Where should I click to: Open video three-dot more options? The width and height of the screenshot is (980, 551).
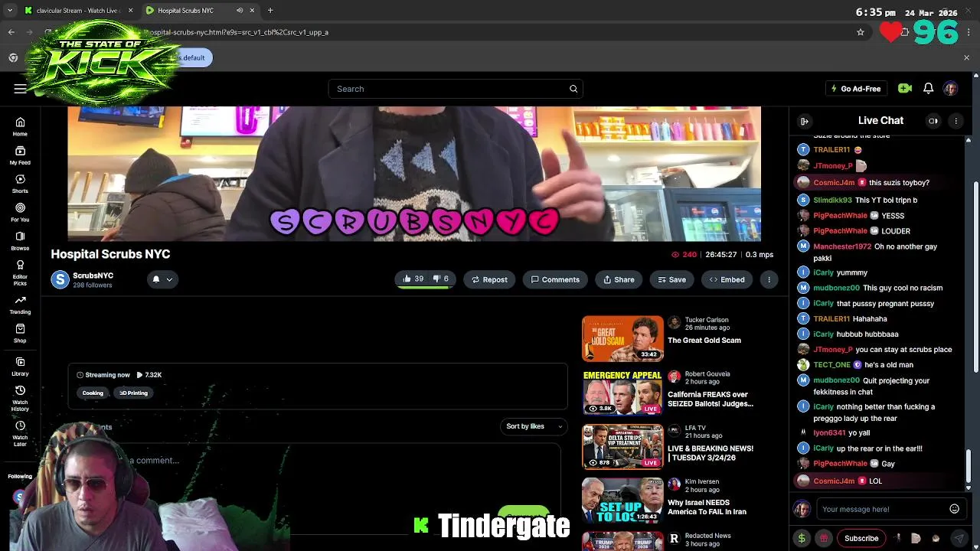click(769, 279)
